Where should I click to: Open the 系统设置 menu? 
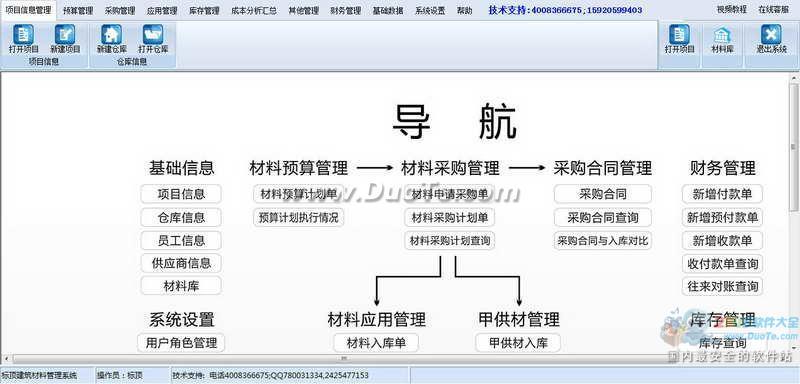pos(430,11)
